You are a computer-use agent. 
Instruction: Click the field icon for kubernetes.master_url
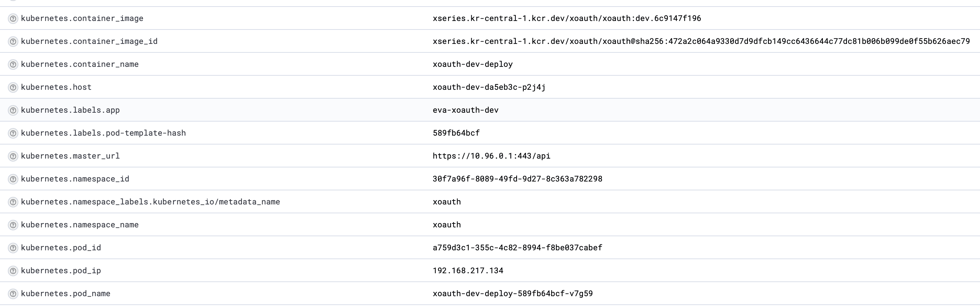[x=13, y=156]
